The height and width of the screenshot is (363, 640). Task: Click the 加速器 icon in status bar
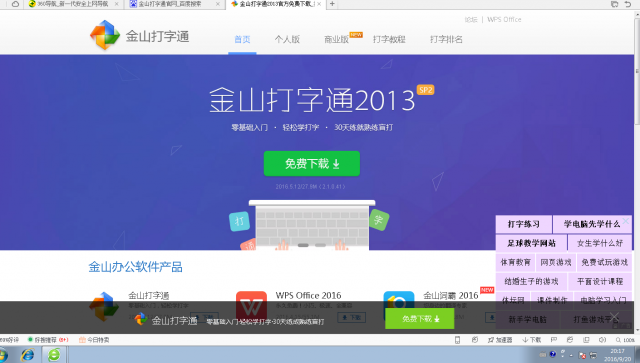(x=500, y=340)
